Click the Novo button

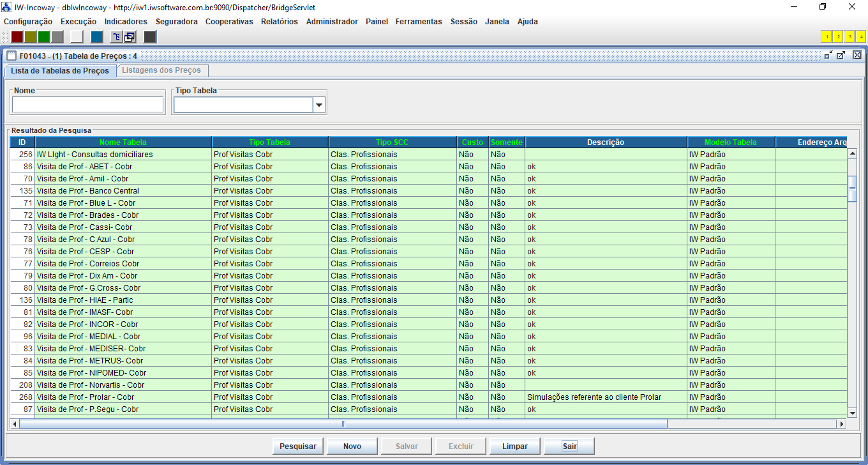click(352, 446)
